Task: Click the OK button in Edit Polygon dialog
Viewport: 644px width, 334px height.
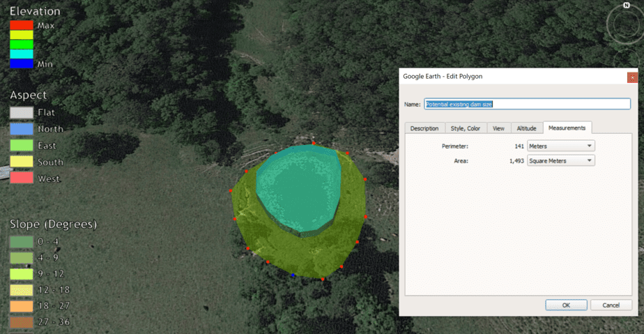Action: tap(566, 305)
